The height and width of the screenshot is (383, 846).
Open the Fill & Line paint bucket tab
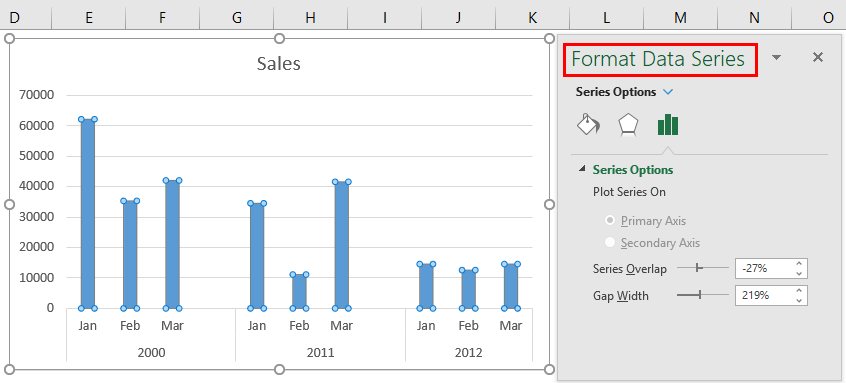coord(588,125)
